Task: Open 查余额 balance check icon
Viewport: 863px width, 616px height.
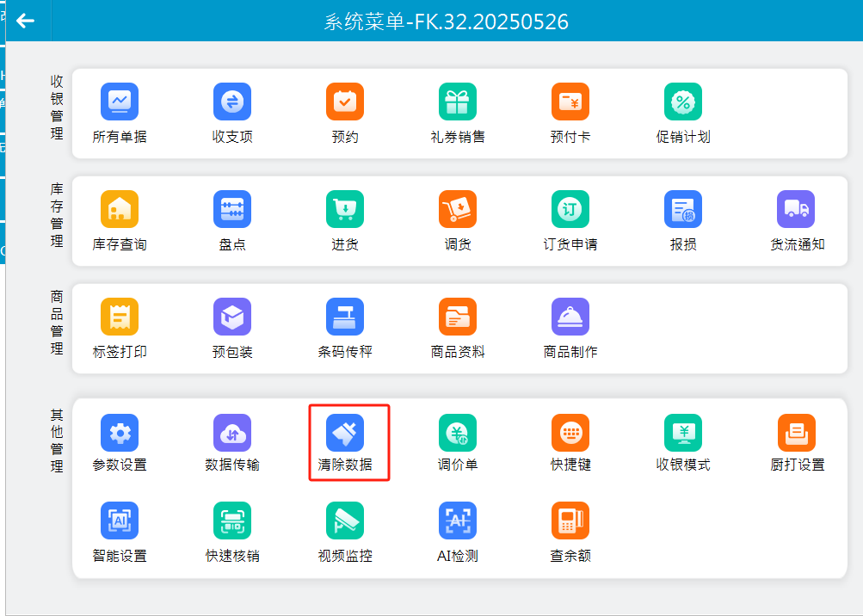Action: tap(570, 521)
